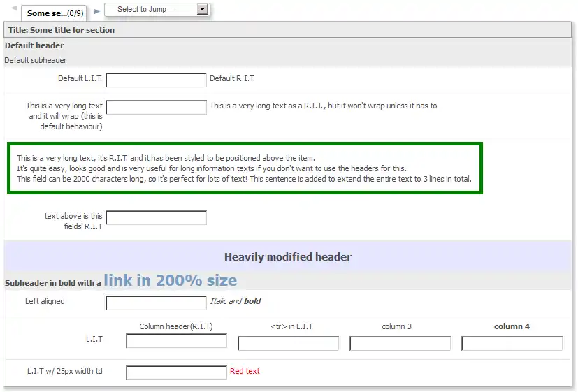Open the 'Select to Jump' dropdown

[157, 10]
